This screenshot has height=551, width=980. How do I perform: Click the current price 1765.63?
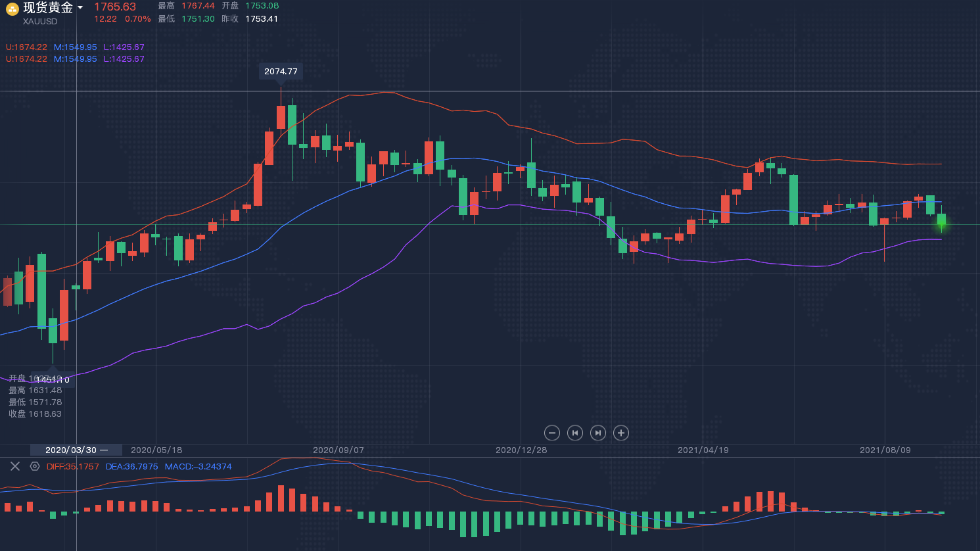click(x=115, y=7)
